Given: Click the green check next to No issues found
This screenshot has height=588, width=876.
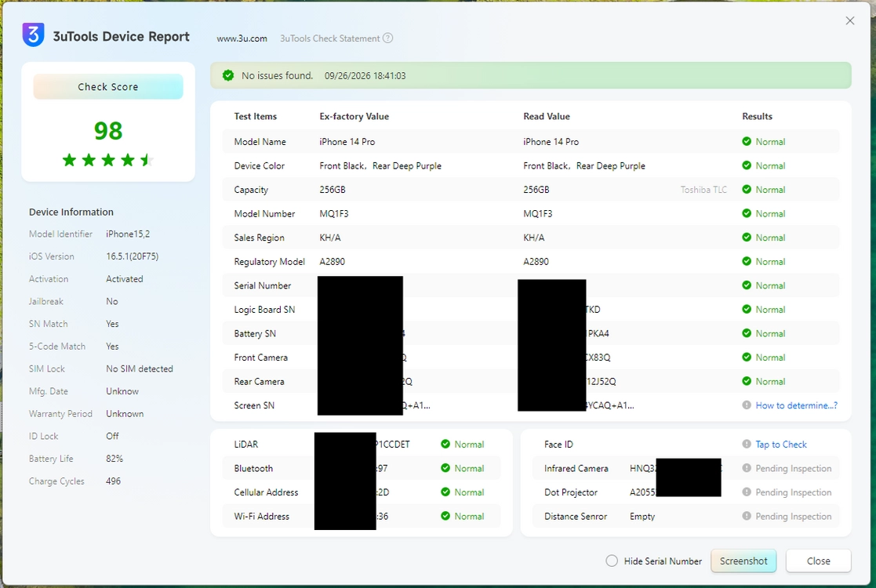Looking at the screenshot, I should pos(228,75).
